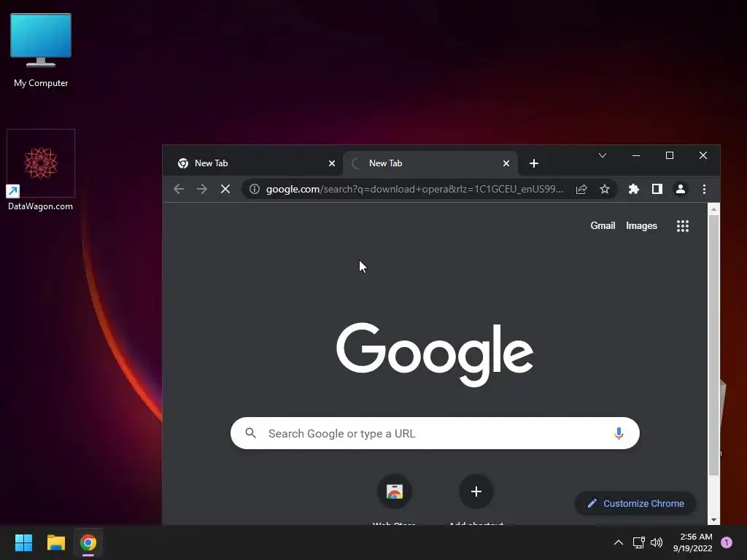Image resolution: width=747 pixels, height=560 pixels.
Task: Minimize the Chrome window
Action: tap(636, 155)
